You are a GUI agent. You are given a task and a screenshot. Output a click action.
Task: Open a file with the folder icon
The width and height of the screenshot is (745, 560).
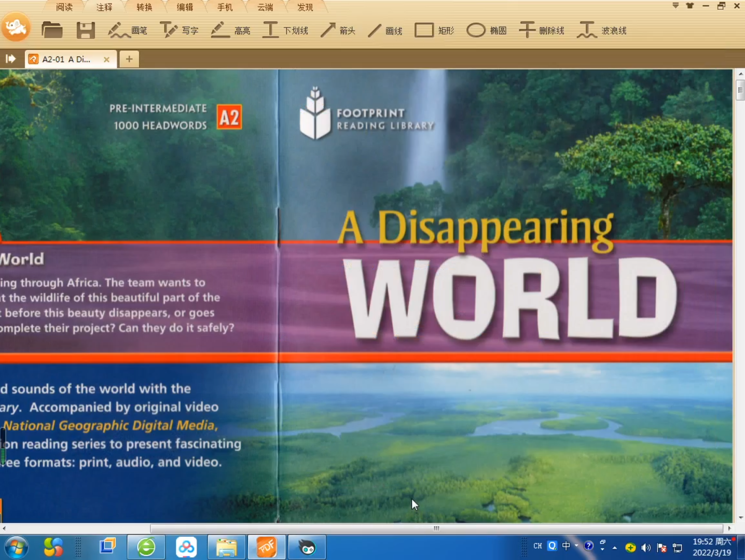coord(52,30)
